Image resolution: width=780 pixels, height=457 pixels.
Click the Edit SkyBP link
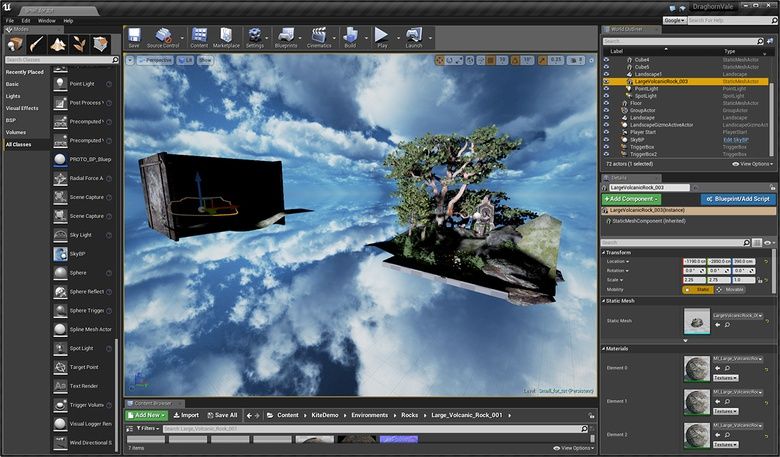coord(736,140)
